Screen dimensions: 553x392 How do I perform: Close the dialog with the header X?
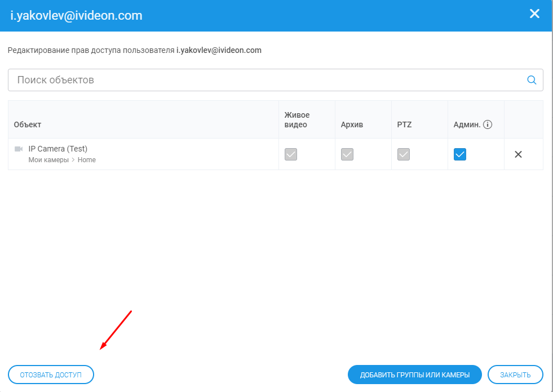(534, 14)
